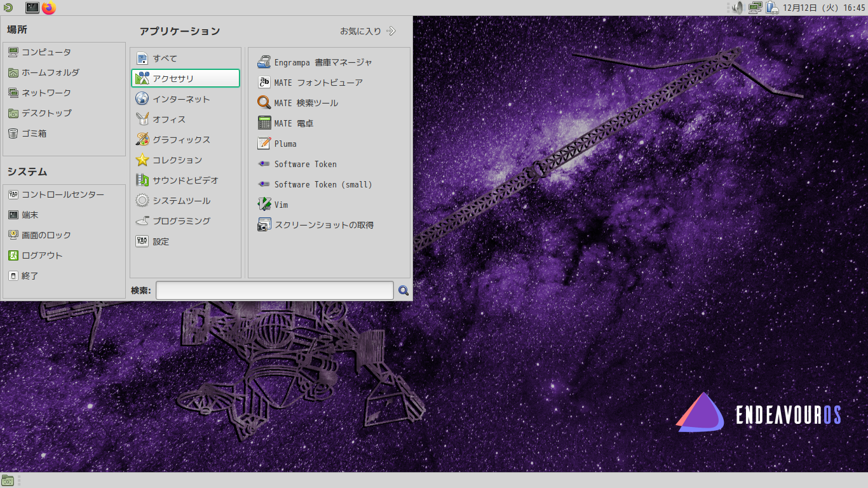This screenshot has height=488, width=868.
Task: Launch スクリーンショットの取得
Action: (x=329, y=225)
